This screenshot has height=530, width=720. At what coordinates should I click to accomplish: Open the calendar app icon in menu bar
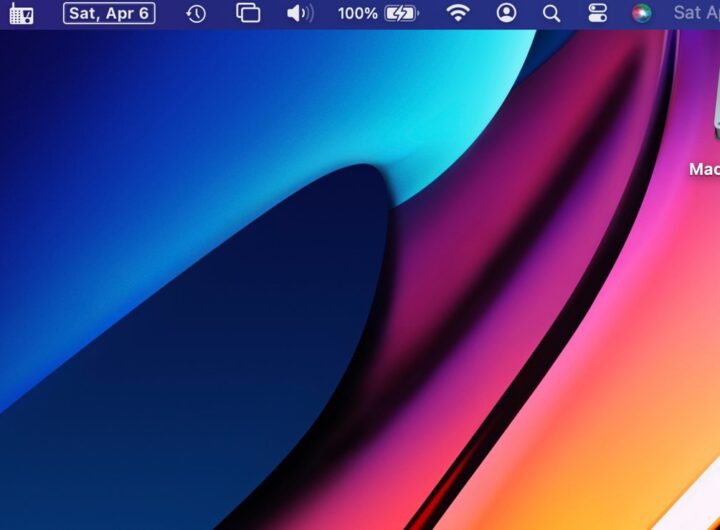pos(21,14)
